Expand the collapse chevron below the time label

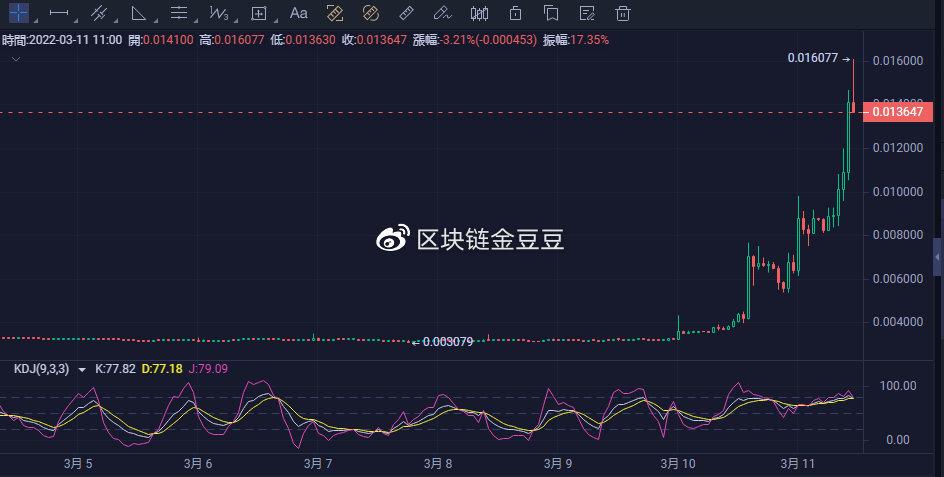tap(14, 59)
